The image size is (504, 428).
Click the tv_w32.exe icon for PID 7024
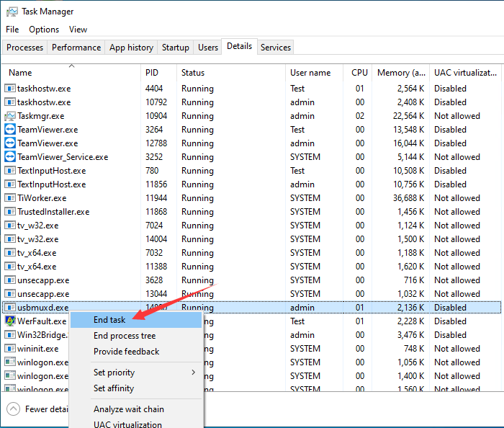point(10,225)
